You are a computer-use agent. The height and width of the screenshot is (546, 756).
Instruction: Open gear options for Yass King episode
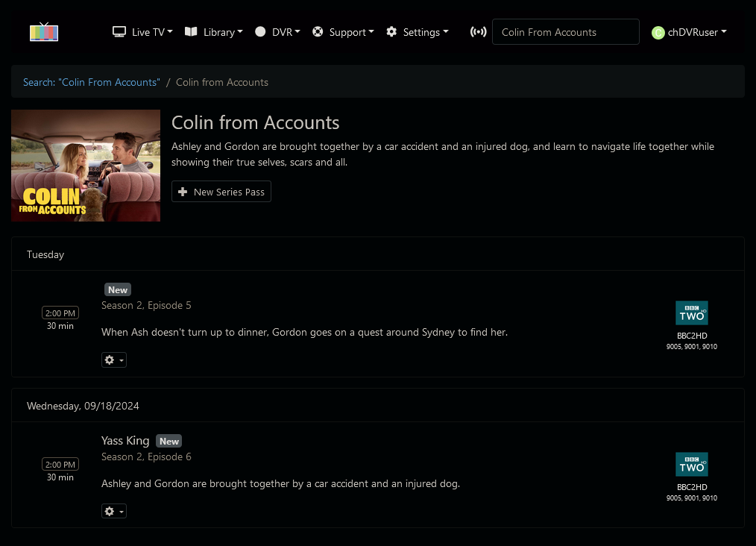[x=113, y=511]
